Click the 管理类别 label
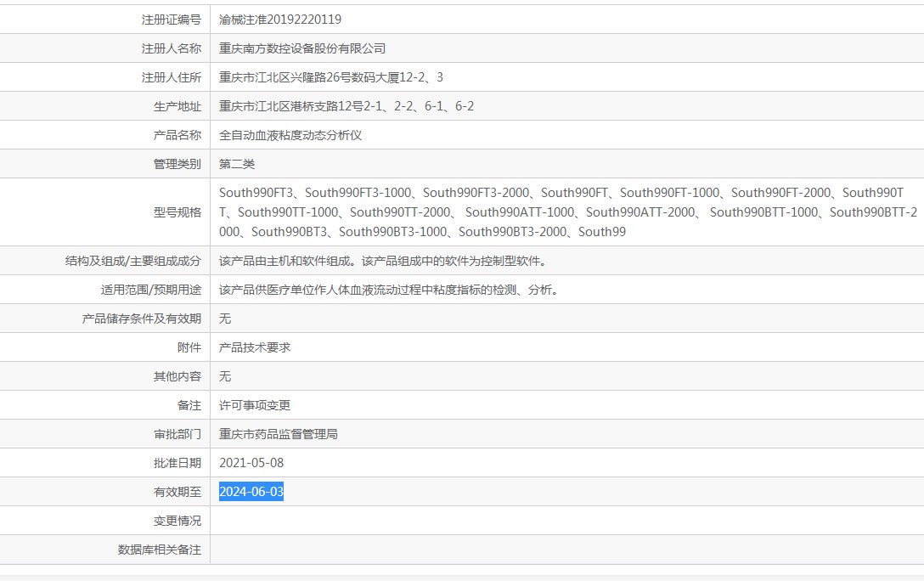The width and height of the screenshot is (924, 581). pos(177,164)
